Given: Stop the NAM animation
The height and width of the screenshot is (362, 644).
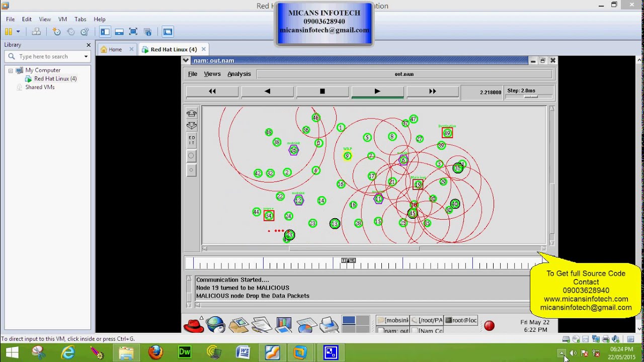Looking at the screenshot, I should click(x=323, y=92).
